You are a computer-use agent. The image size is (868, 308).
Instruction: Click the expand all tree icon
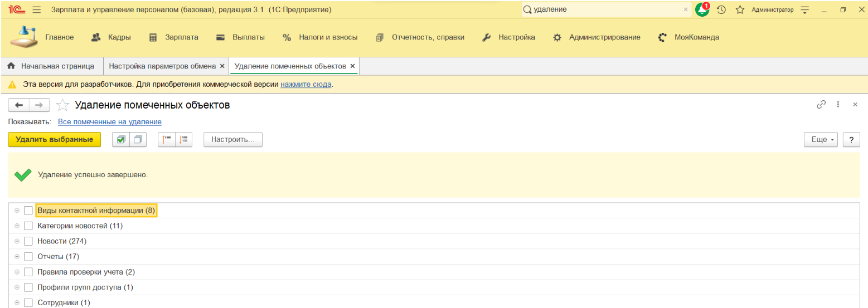(x=184, y=139)
